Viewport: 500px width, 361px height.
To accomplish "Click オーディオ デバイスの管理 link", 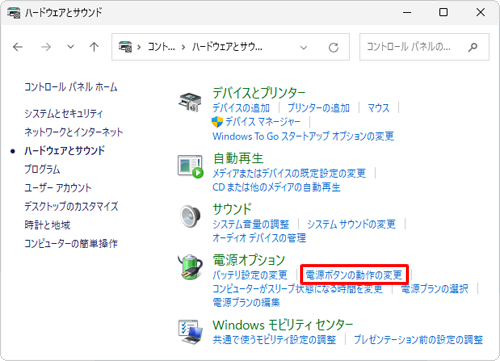I will [259, 238].
